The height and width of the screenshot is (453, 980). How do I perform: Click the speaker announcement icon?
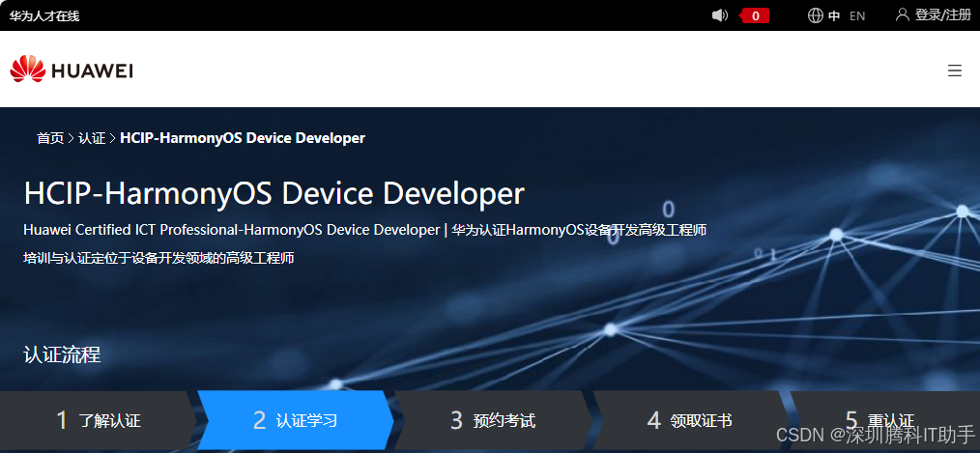(720, 15)
